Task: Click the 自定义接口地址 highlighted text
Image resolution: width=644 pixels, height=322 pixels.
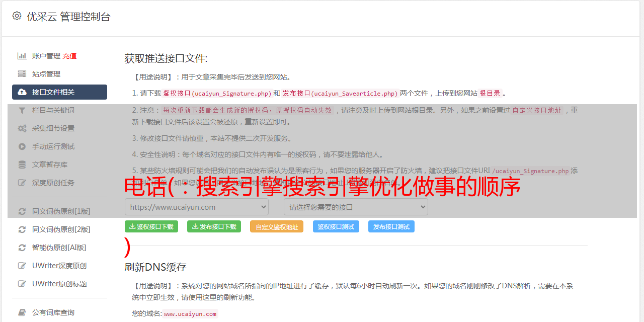Action: click(536, 110)
